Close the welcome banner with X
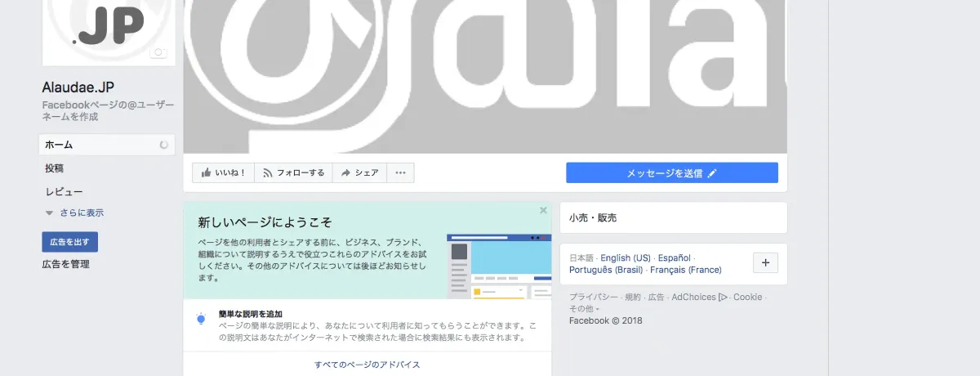980x376 pixels. (543, 211)
